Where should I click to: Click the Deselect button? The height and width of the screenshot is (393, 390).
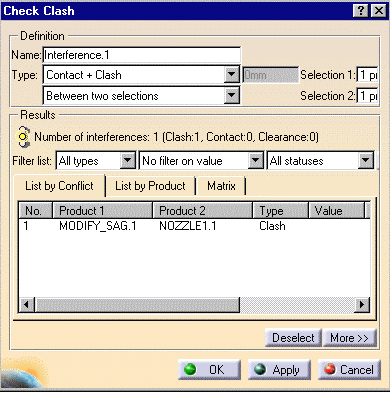pos(293,338)
